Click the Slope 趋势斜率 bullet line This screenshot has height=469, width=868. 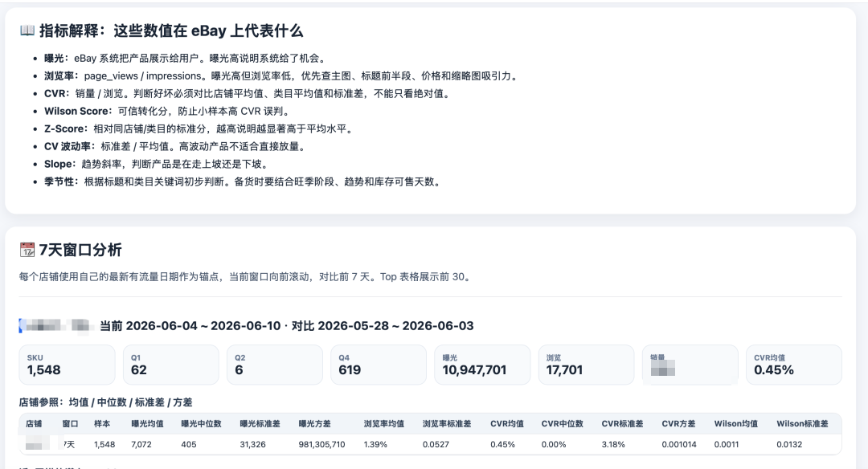click(x=158, y=165)
